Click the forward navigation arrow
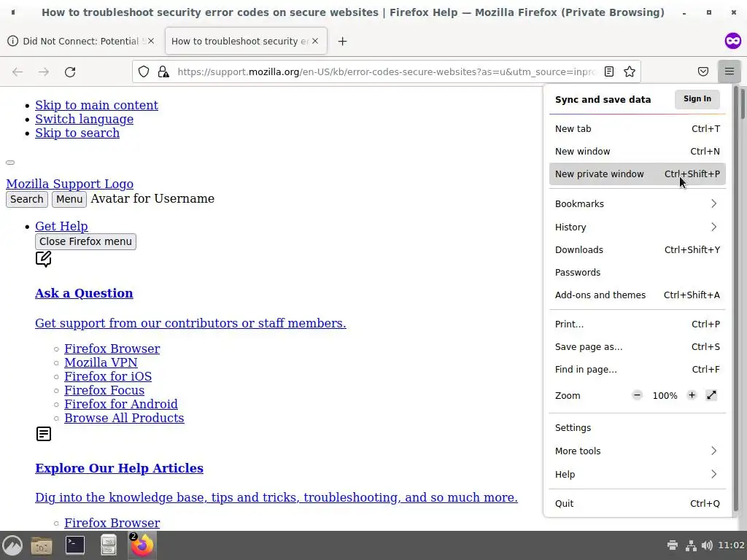The width and height of the screenshot is (747, 560). [x=44, y=72]
